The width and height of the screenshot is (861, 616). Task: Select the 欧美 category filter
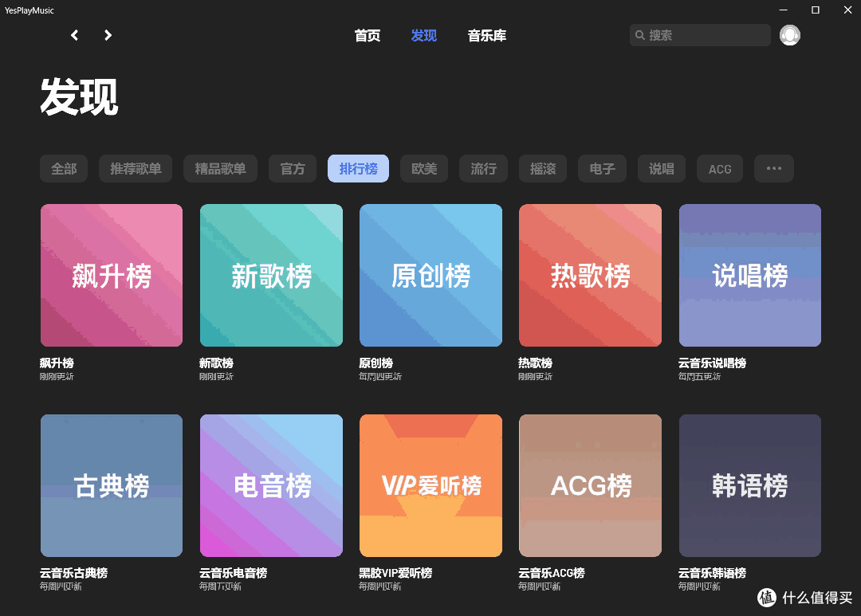click(x=423, y=168)
